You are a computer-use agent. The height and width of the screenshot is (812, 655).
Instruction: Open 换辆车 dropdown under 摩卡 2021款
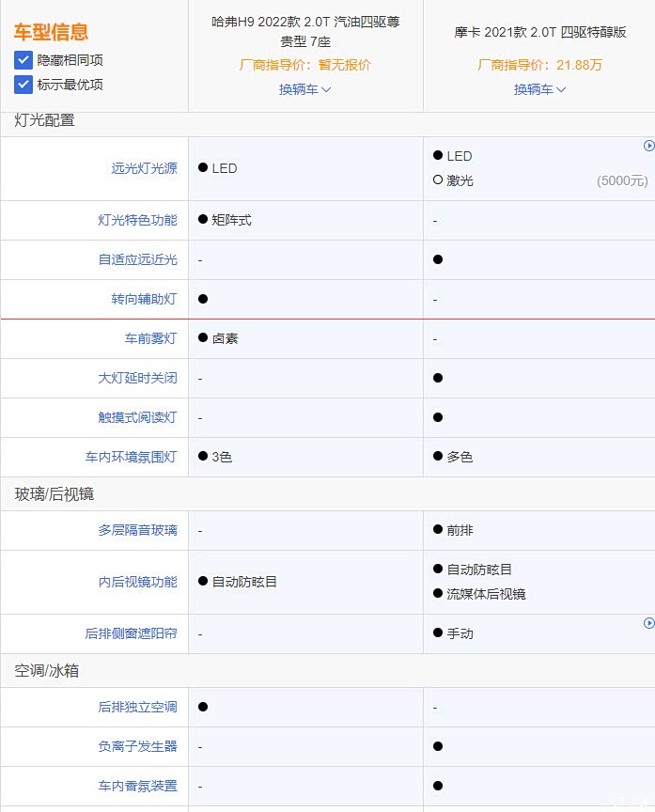click(x=539, y=89)
